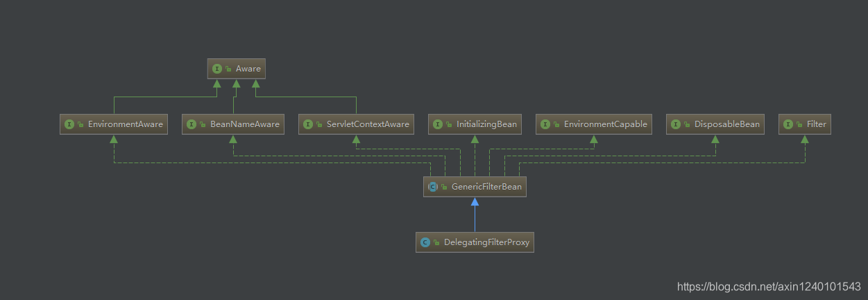Select the Filter text label
The height and width of the screenshot is (300, 868).
point(816,124)
